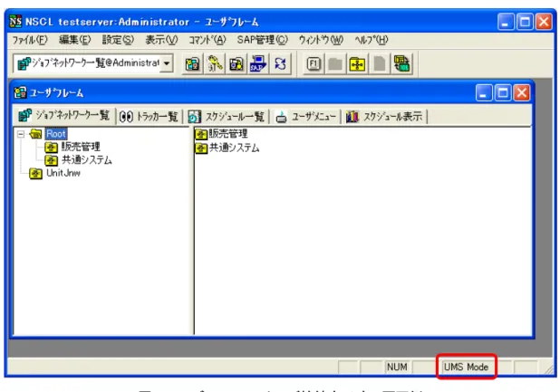560x392 pixels.
Task: Click the UMS Mode status bar indicator
Action: 466,367
